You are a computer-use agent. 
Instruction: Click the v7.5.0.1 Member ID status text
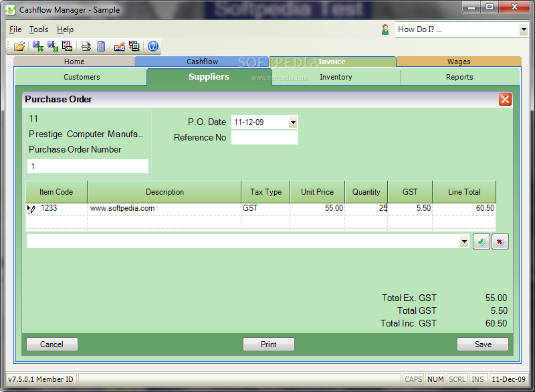pyautogui.click(x=41, y=379)
